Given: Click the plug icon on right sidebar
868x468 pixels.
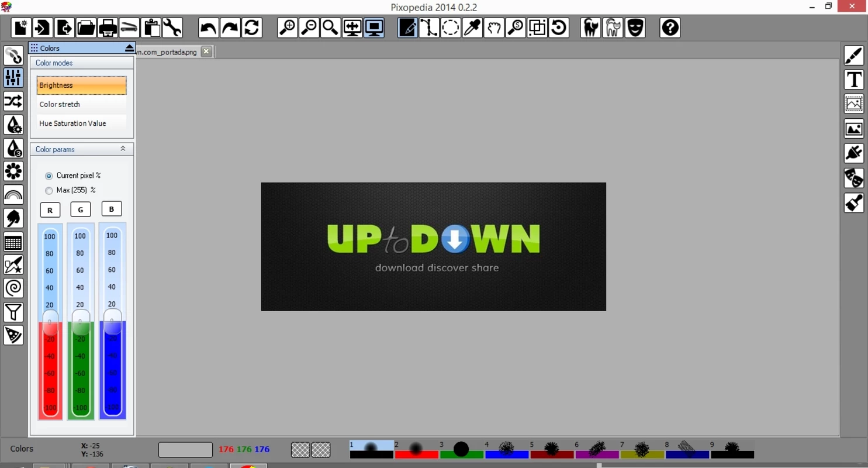Looking at the screenshot, I should pyautogui.click(x=854, y=153).
